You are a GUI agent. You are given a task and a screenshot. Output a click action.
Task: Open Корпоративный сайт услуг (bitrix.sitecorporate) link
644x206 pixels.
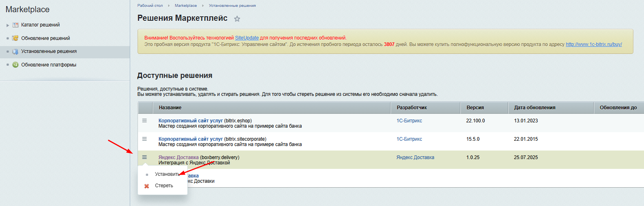[191, 139]
